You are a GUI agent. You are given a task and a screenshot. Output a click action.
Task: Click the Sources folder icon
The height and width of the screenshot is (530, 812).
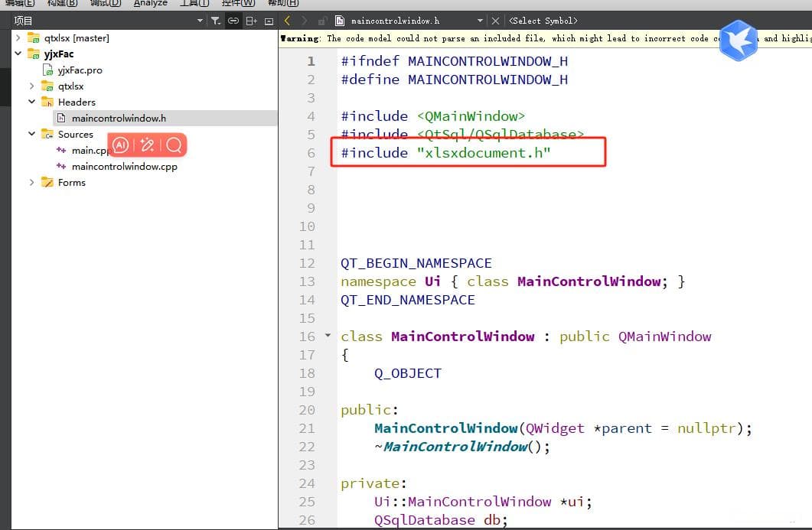click(x=47, y=134)
